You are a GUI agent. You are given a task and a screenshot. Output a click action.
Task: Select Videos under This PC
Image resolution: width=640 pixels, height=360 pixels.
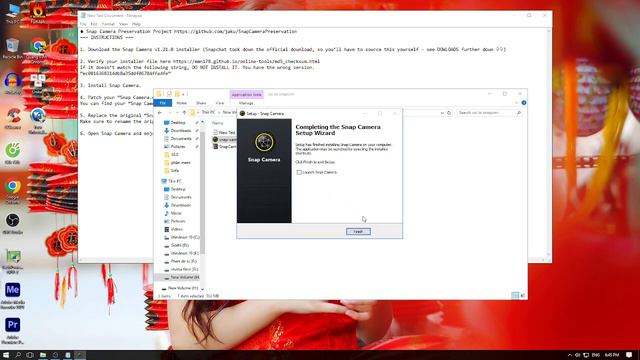point(177,229)
